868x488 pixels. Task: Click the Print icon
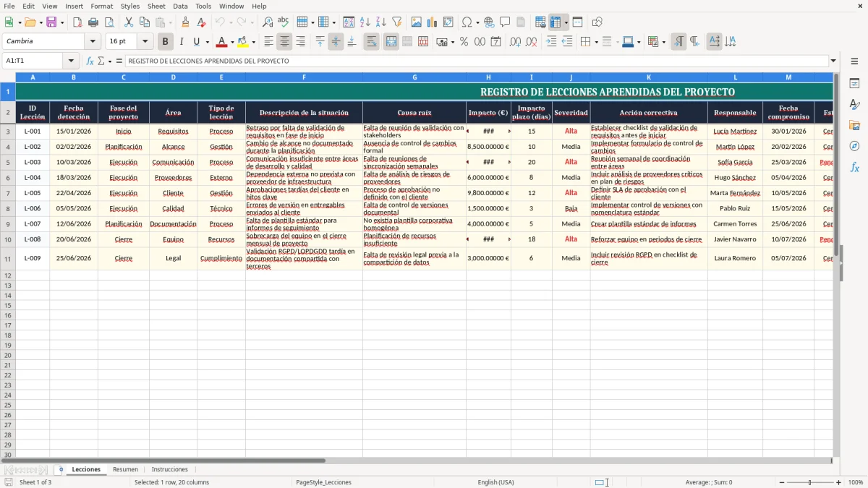click(93, 22)
